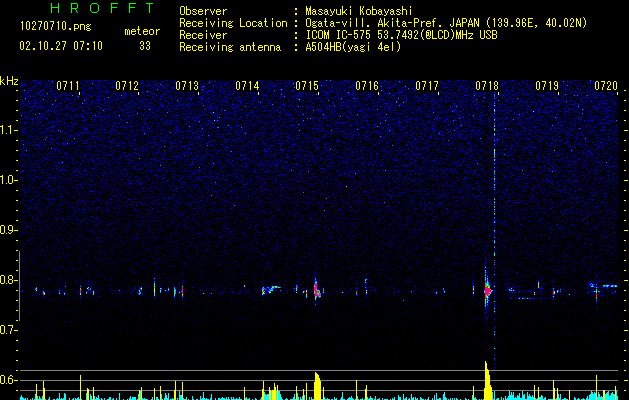This screenshot has height=400, width=629.
Task: Click the HROFFT title text
Action: [x=102, y=8]
